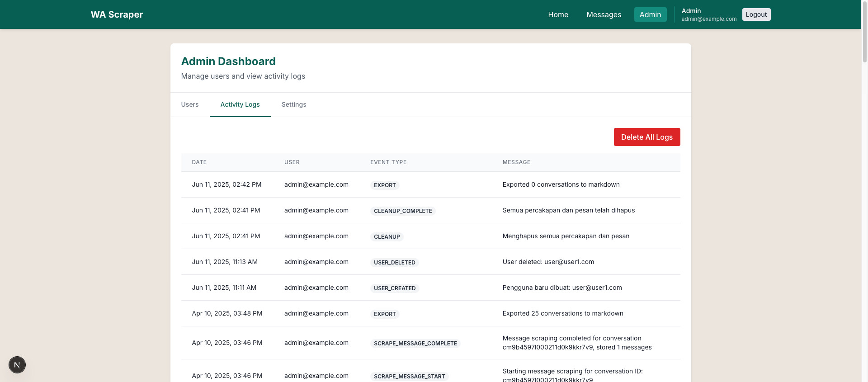Click the page vertical scrollbar
Viewport: 868px width, 382px height.
tap(864, 181)
